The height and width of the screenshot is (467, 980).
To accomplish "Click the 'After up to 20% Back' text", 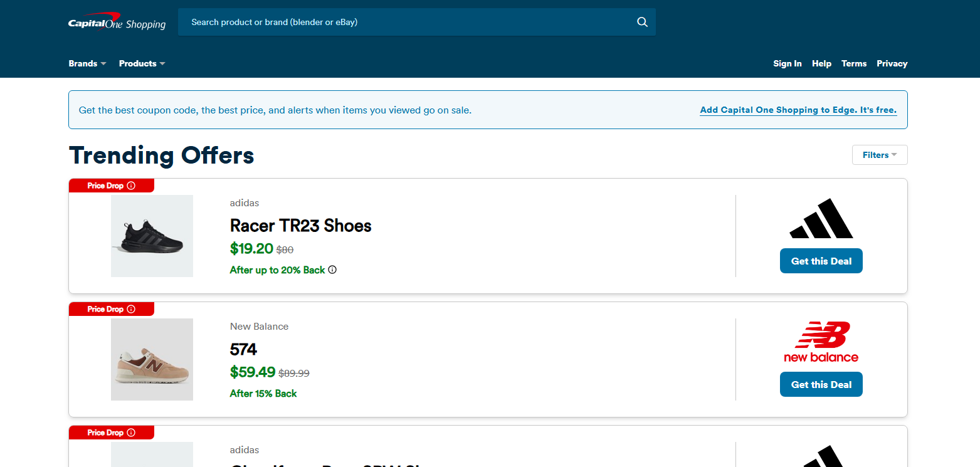I will pyautogui.click(x=278, y=270).
